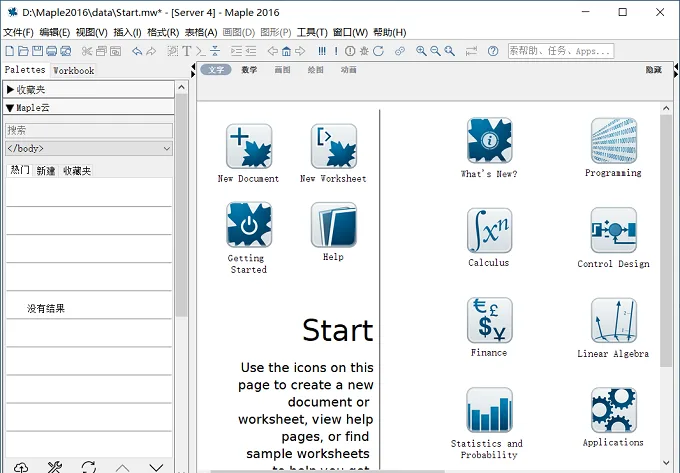This screenshot has width=680, height=473.
Task: Open the Calculus sample icon
Action: tap(489, 230)
